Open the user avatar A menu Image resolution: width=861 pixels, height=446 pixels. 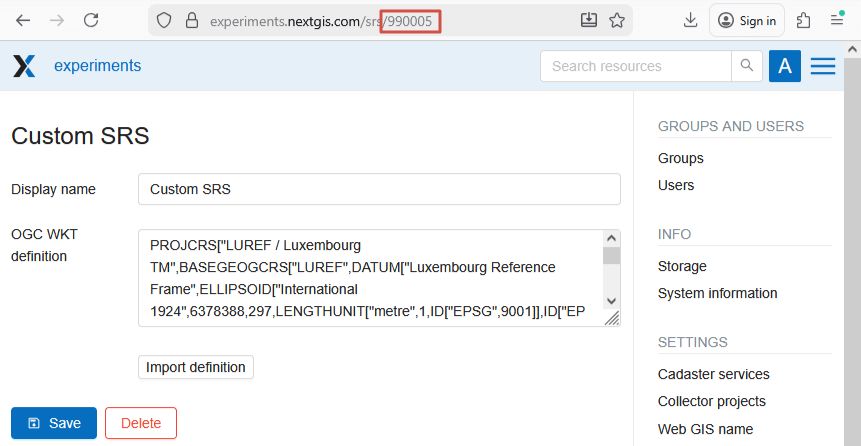pos(785,66)
